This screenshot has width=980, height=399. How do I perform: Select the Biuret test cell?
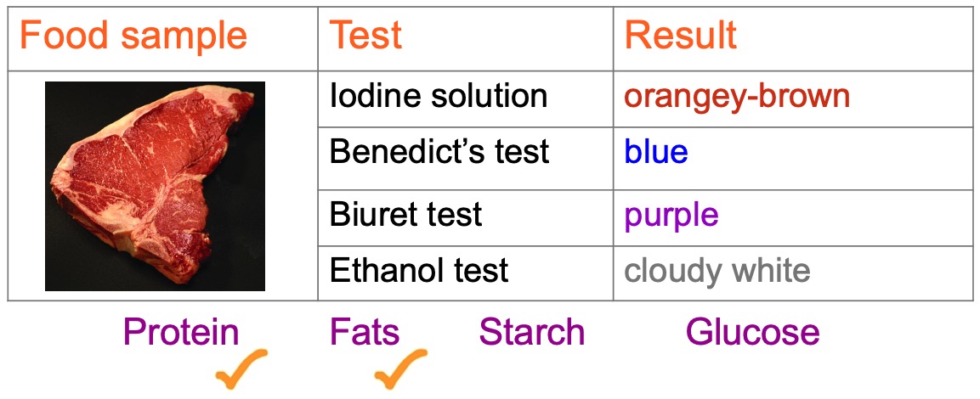406,214
